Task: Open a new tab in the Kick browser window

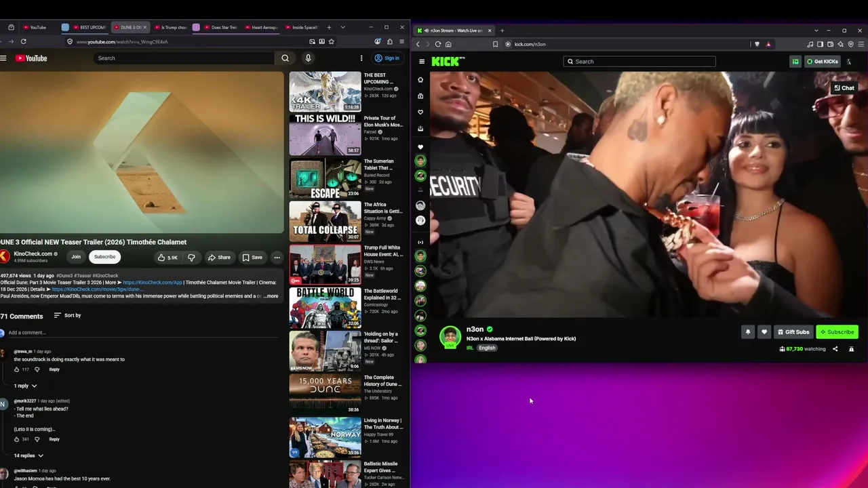Action: tap(502, 30)
